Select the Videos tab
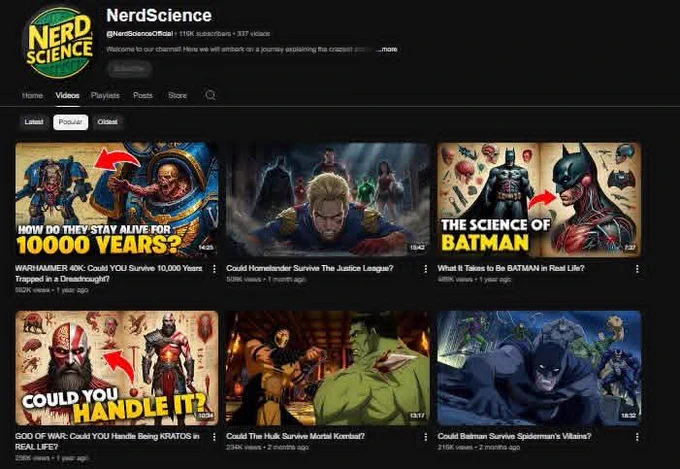This screenshot has width=680, height=469. [x=67, y=95]
